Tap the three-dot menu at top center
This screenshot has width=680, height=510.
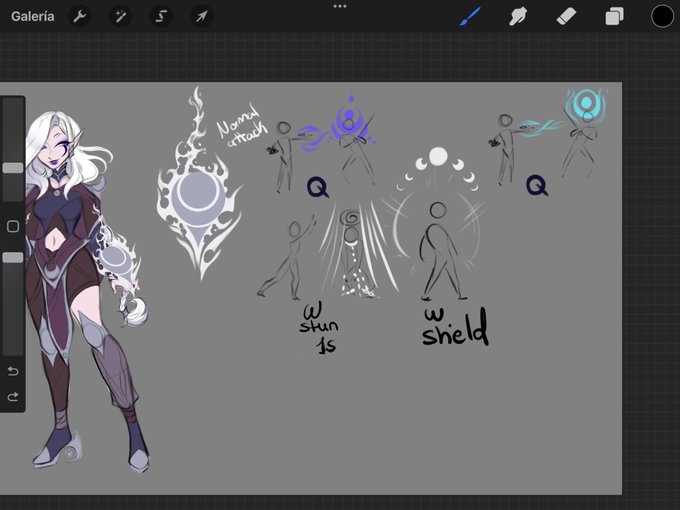pos(340,6)
